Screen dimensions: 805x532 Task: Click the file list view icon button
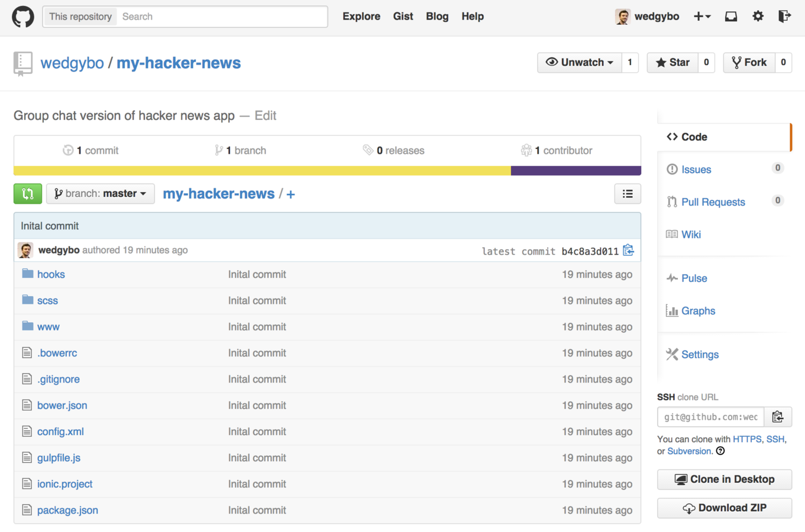(x=628, y=194)
